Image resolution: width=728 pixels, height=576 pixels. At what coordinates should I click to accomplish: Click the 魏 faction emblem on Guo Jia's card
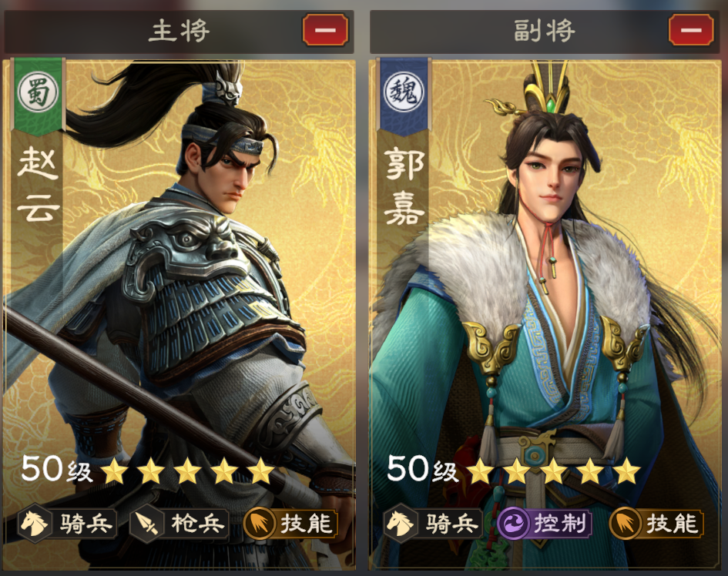point(404,92)
